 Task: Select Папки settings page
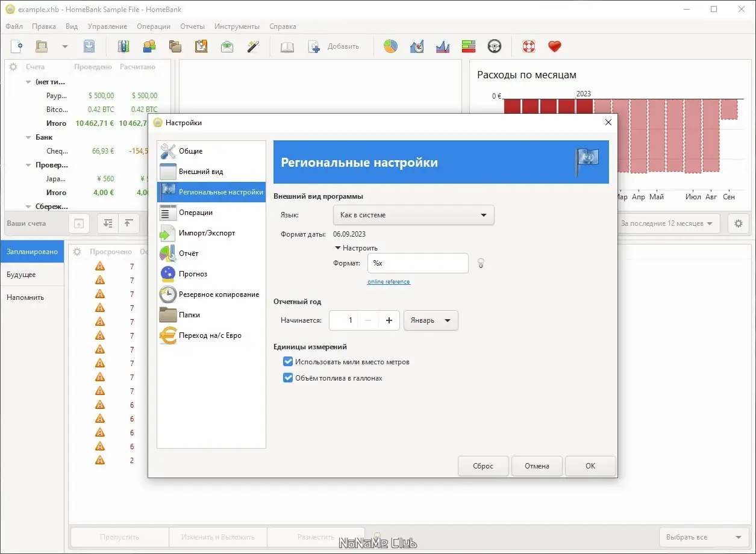pos(211,315)
